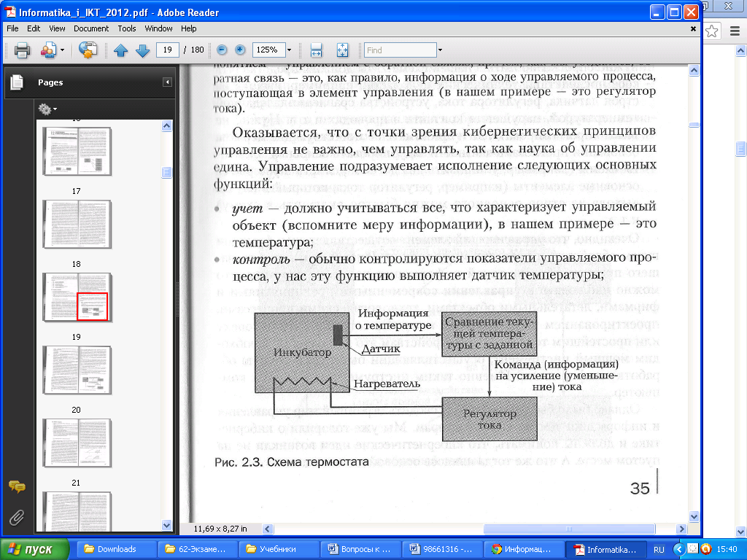Click the RU language indicator
The height and width of the screenshot is (560, 747).
pyautogui.click(x=659, y=550)
